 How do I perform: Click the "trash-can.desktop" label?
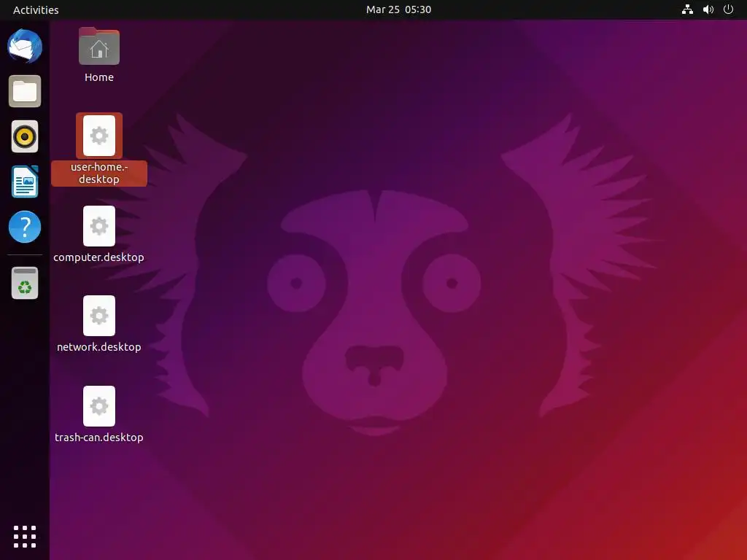pyautogui.click(x=99, y=437)
